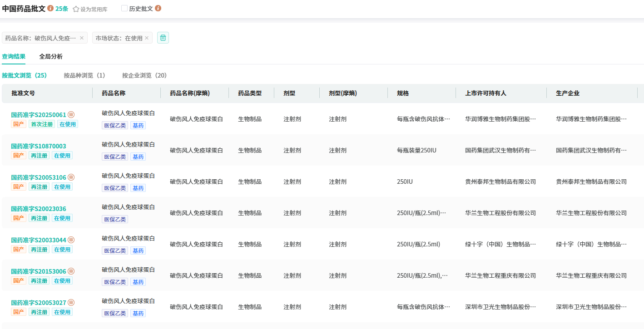Click star icon to set as 常用库
Screen dimensions: 644x329
coord(76,9)
